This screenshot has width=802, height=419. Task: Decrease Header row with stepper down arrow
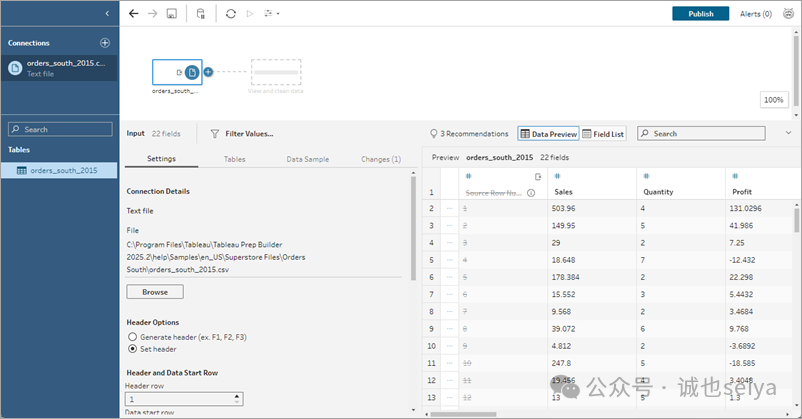[237, 402]
